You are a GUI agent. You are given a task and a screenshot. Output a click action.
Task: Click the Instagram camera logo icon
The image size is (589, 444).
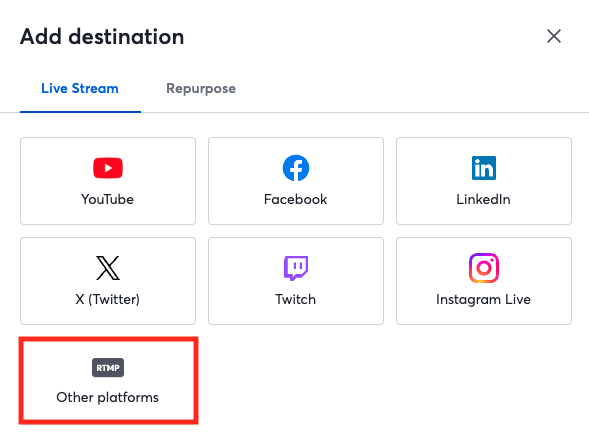pos(484,268)
